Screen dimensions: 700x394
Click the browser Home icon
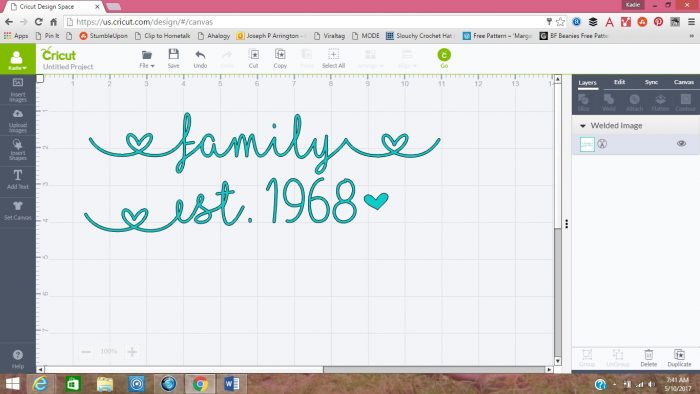click(54, 22)
